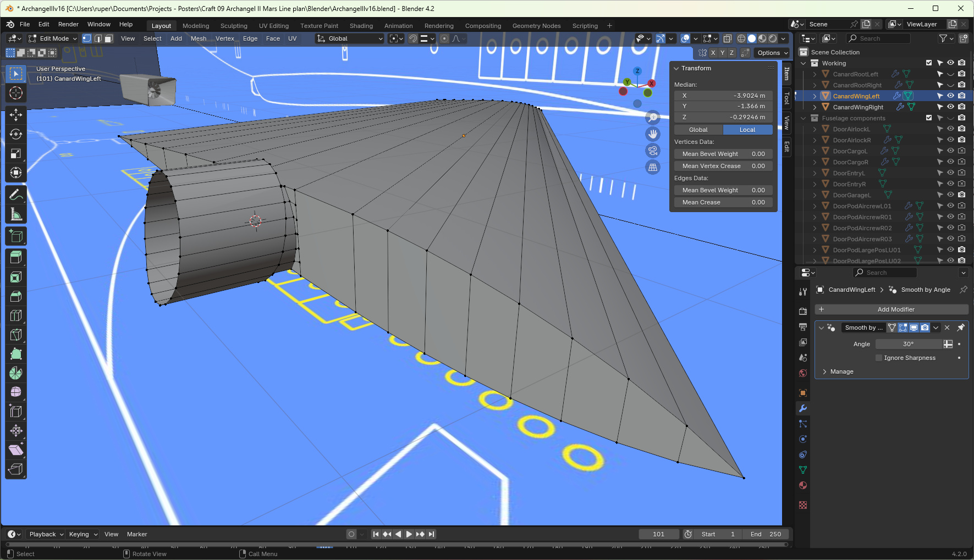Switch to vertex select mode

tap(87, 38)
